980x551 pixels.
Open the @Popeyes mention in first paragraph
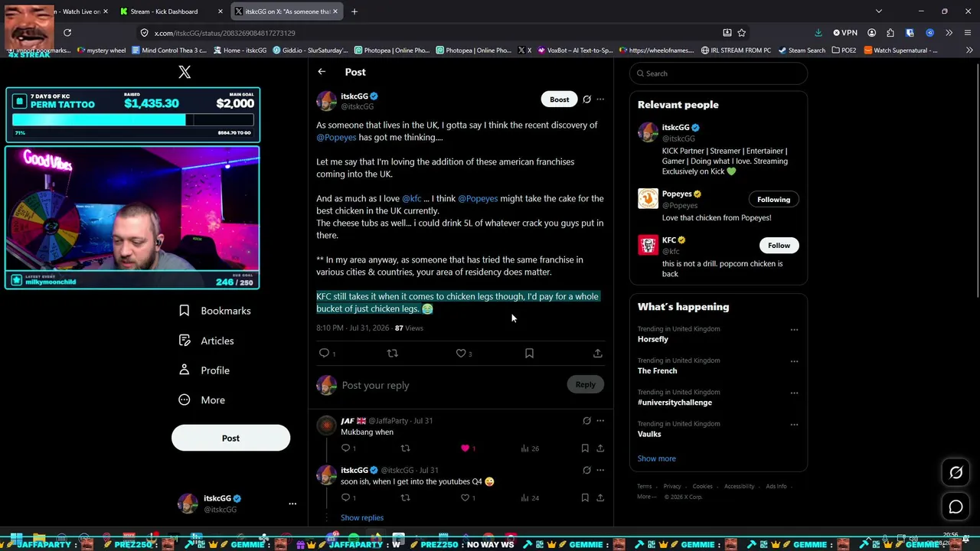336,138
